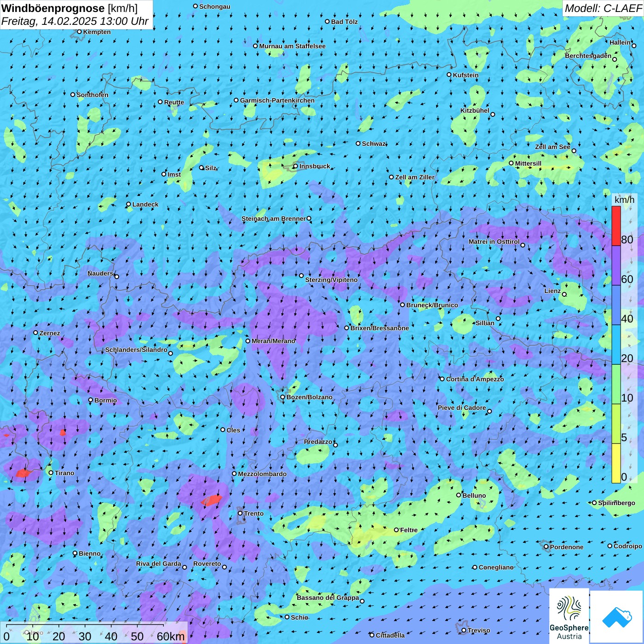Click the Pordenone city marker

(546, 547)
